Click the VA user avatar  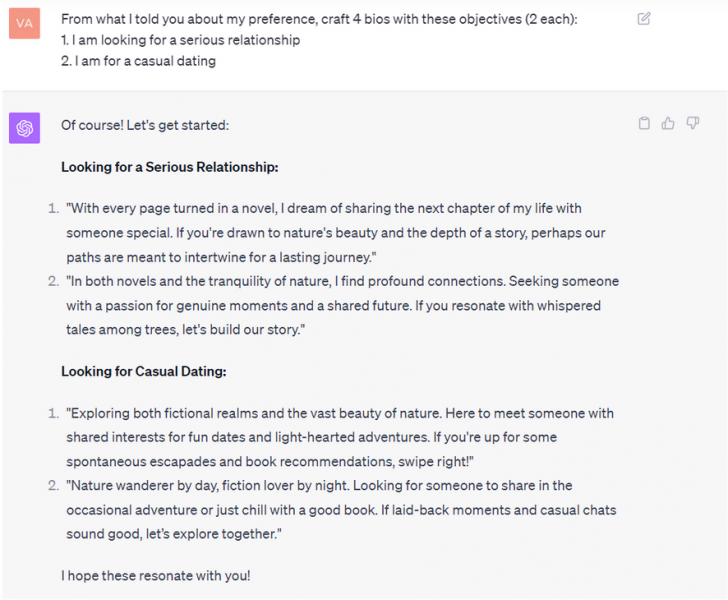pyautogui.click(x=25, y=24)
